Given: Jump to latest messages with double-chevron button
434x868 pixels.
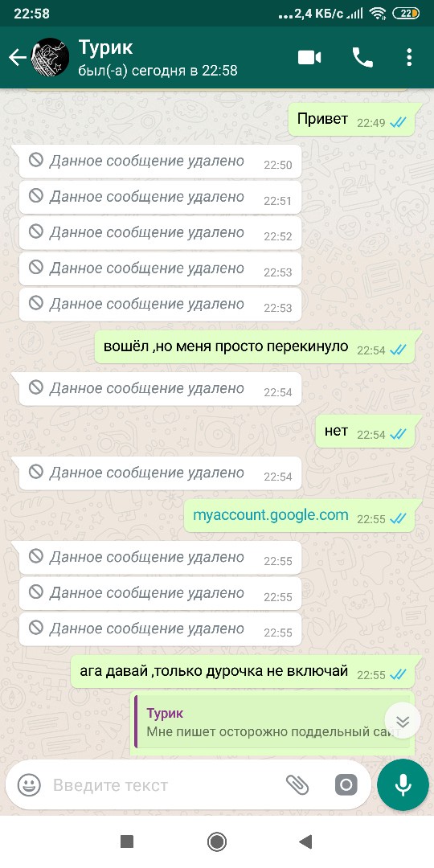Looking at the screenshot, I should [x=403, y=721].
